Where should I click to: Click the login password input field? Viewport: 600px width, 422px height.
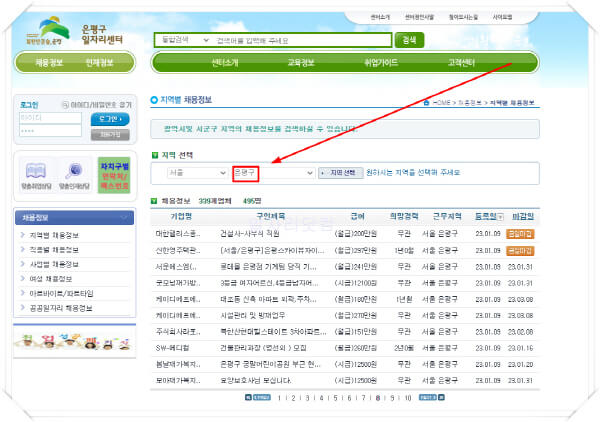pyautogui.click(x=50, y=130)
